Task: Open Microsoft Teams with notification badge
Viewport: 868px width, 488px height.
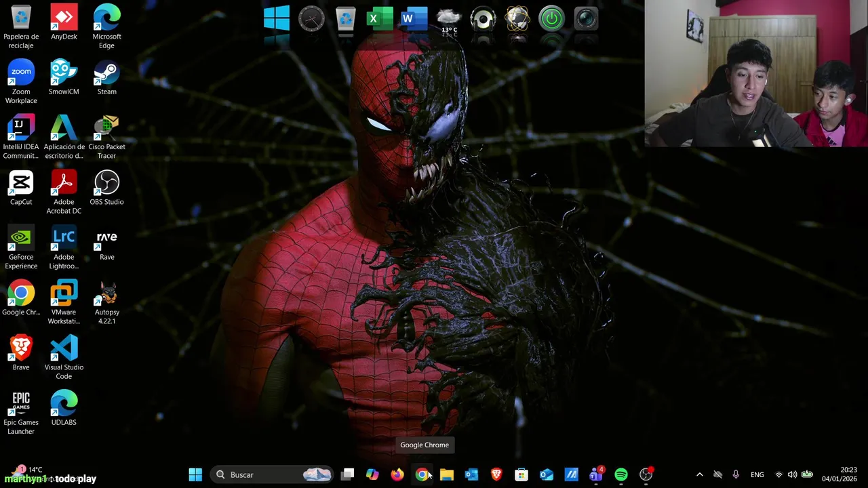Action: (x=596, y=474)
